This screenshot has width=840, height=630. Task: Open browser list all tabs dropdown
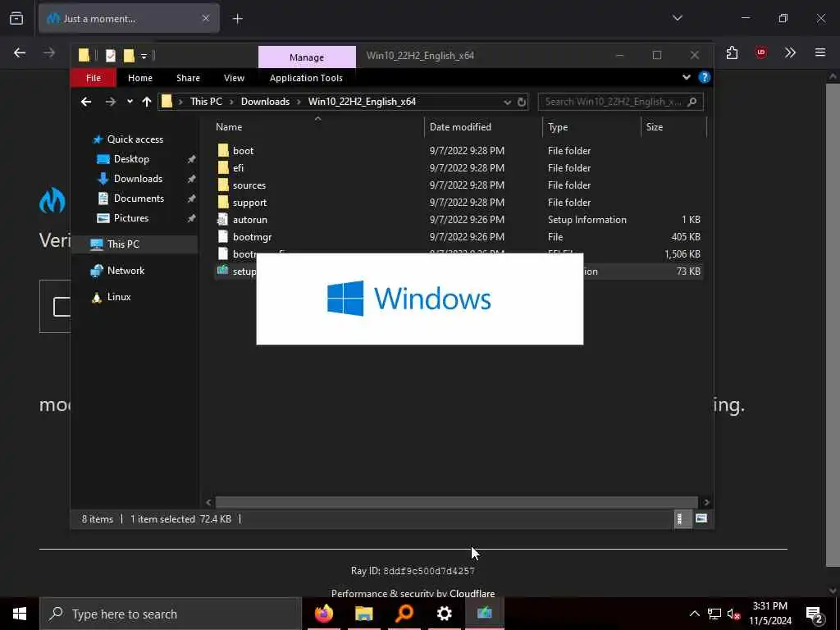pos(677,18)
